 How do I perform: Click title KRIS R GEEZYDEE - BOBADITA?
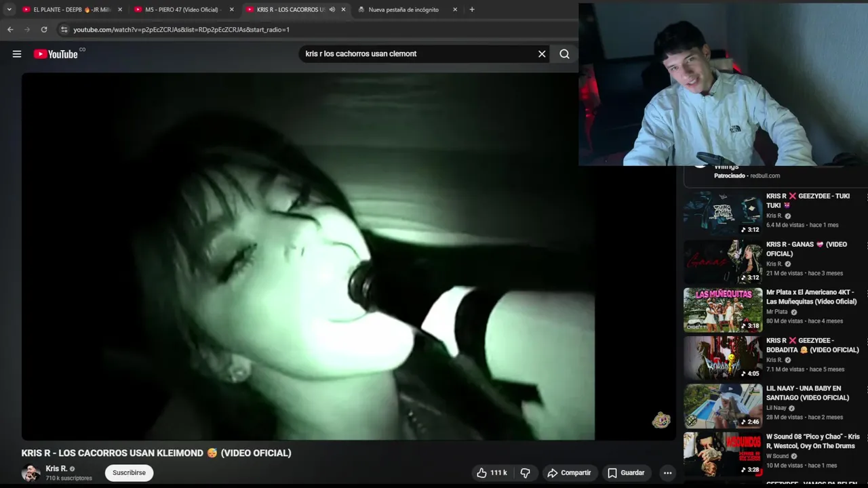(812, 345)
